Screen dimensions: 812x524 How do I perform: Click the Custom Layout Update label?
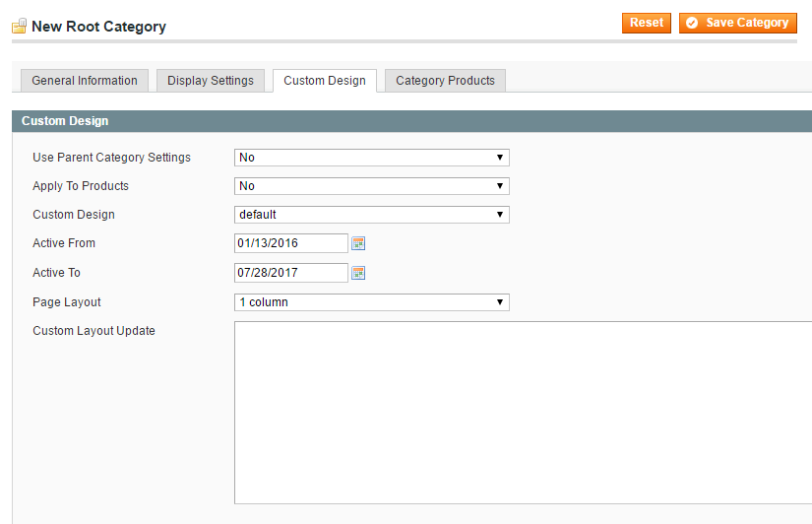(x=94, y=331)
